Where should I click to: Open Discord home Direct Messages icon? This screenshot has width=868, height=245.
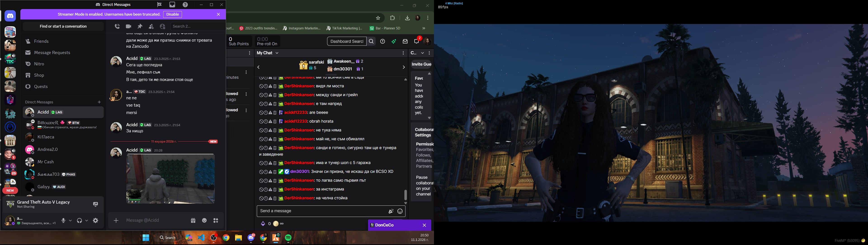(x=10, y=16)
